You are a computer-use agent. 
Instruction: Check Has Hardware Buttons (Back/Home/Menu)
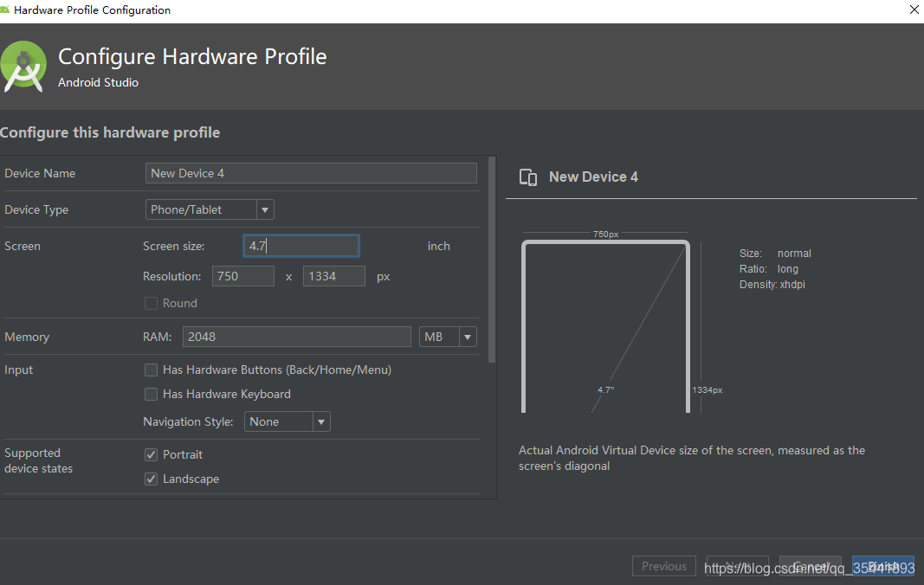click(x=151, y=370)
